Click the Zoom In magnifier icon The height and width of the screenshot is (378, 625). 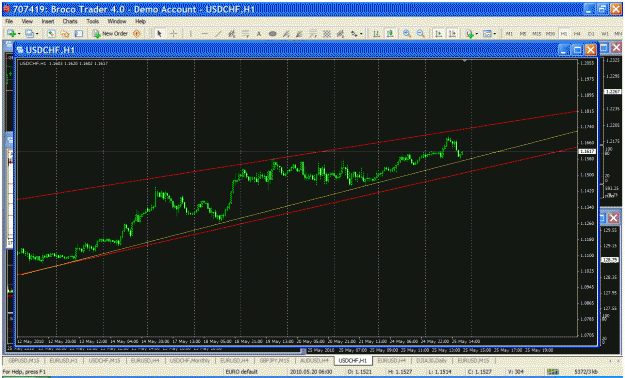pos(407,34)
